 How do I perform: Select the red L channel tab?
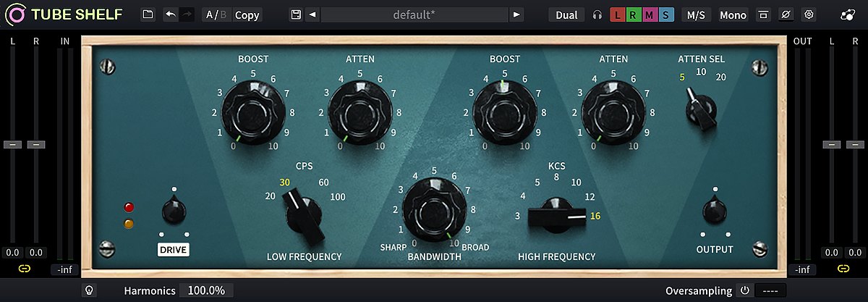click(x=618, y=14)
